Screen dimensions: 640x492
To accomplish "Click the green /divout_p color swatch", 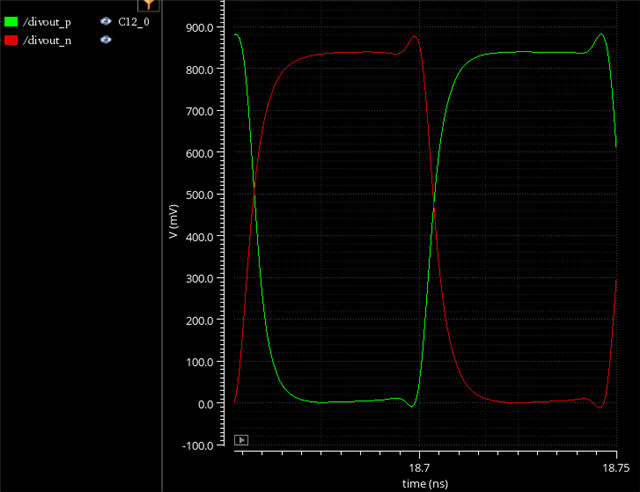I will tap(11, 22).
